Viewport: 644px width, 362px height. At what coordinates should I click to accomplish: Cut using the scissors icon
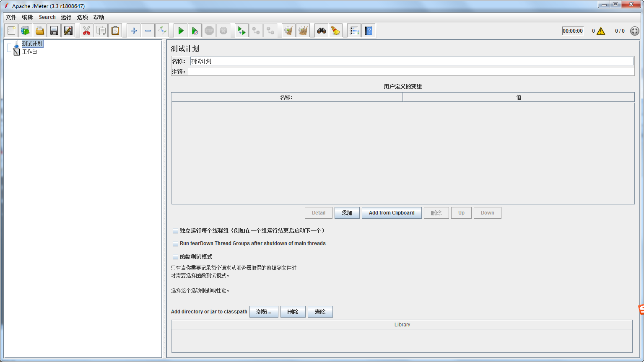point(87,31)
